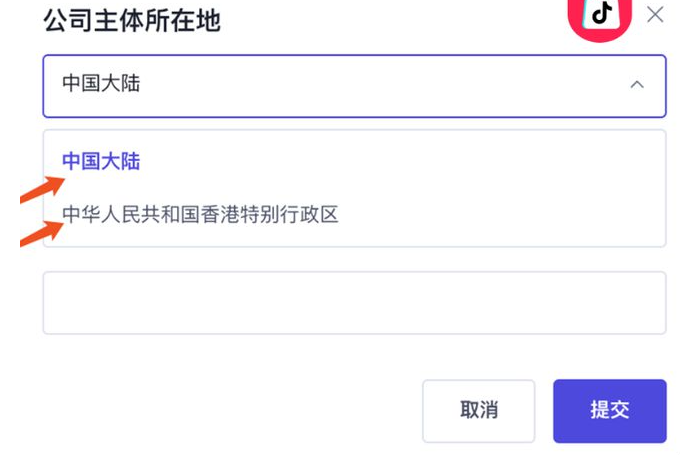Tap the X icon beside the TikTok logo

point(655,14)
